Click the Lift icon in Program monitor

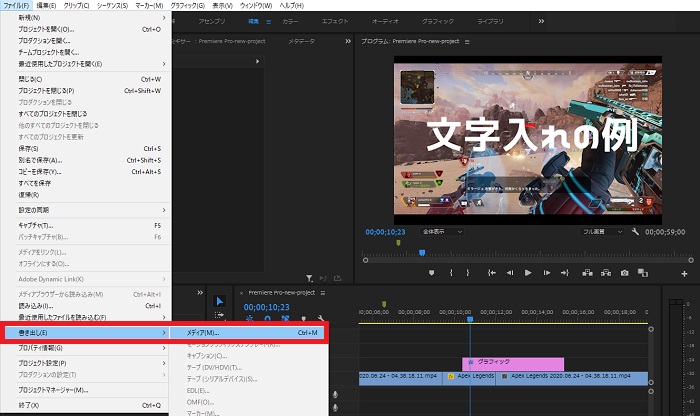pyautogui.click(x=588, y=273)
